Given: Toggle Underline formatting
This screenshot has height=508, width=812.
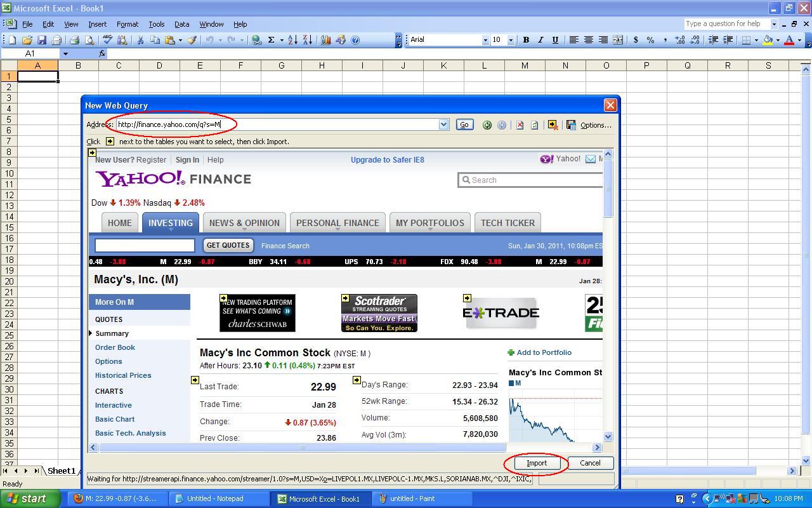Looking at the screenshot, I should click(x=555, y=40).
